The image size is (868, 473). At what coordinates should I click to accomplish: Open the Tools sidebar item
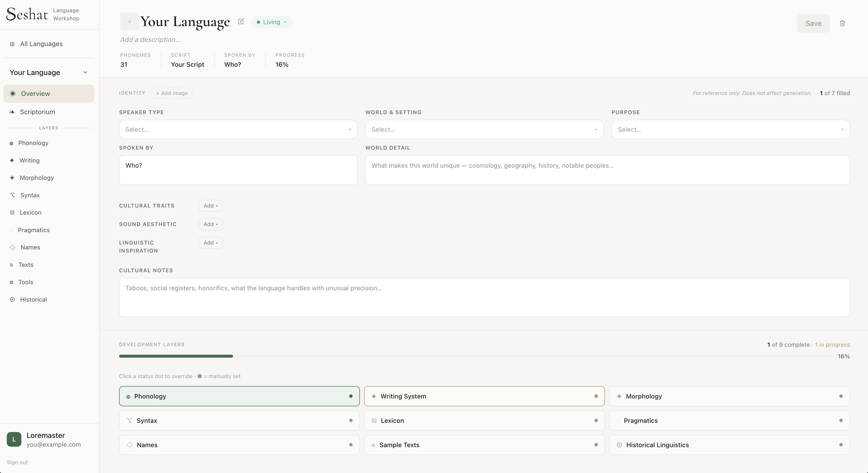(x=49, y=282)
